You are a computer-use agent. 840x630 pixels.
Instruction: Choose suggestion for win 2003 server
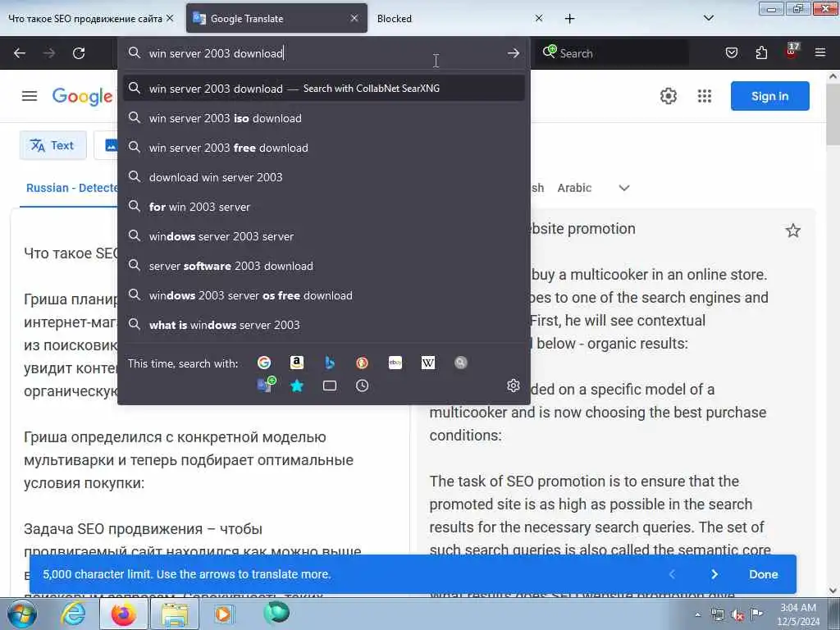coord(323,207)
